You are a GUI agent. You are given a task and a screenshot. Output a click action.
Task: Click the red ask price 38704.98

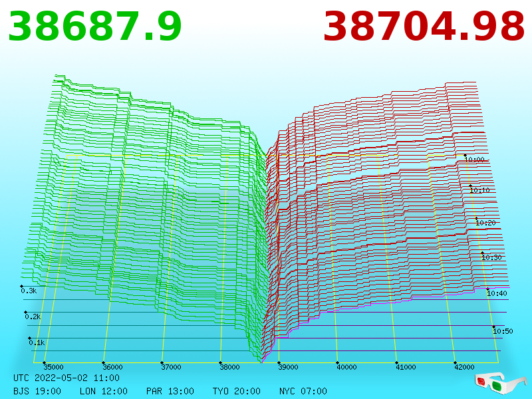tap(424, 27)
